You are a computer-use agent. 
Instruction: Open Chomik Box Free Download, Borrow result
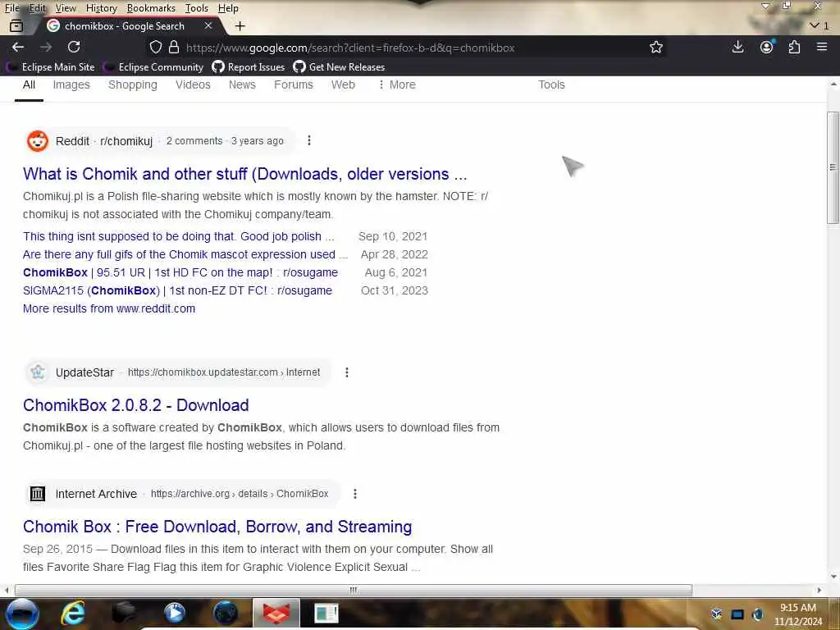click(x=217, y=527)
